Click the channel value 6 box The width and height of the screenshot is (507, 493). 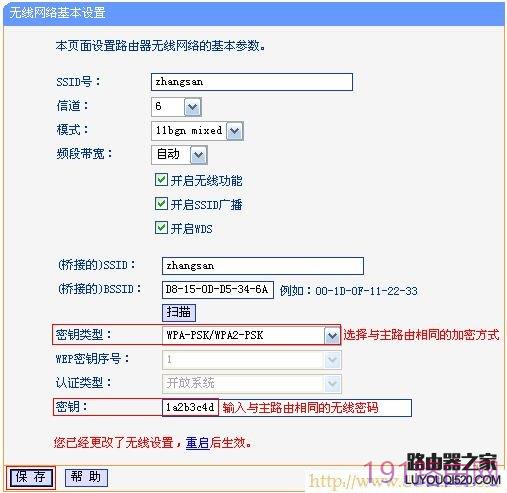tap(168, 107)
